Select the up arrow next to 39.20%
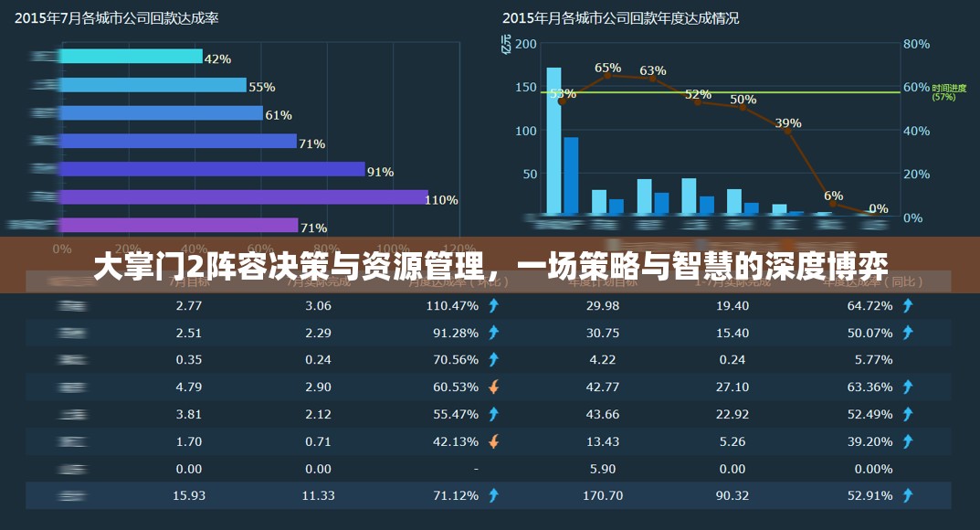Image resolution: width=980 pixels, height=530 pixels. (907, 440)
